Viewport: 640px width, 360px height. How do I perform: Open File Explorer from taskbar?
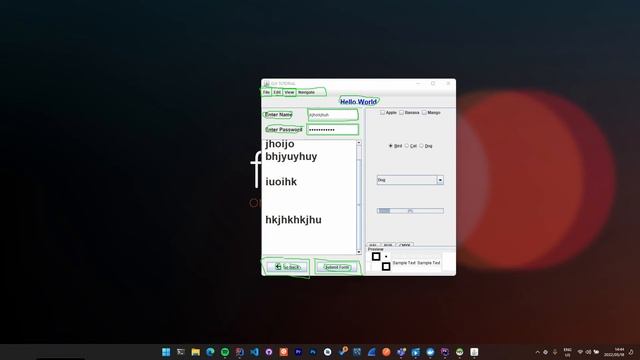(196, 352)
